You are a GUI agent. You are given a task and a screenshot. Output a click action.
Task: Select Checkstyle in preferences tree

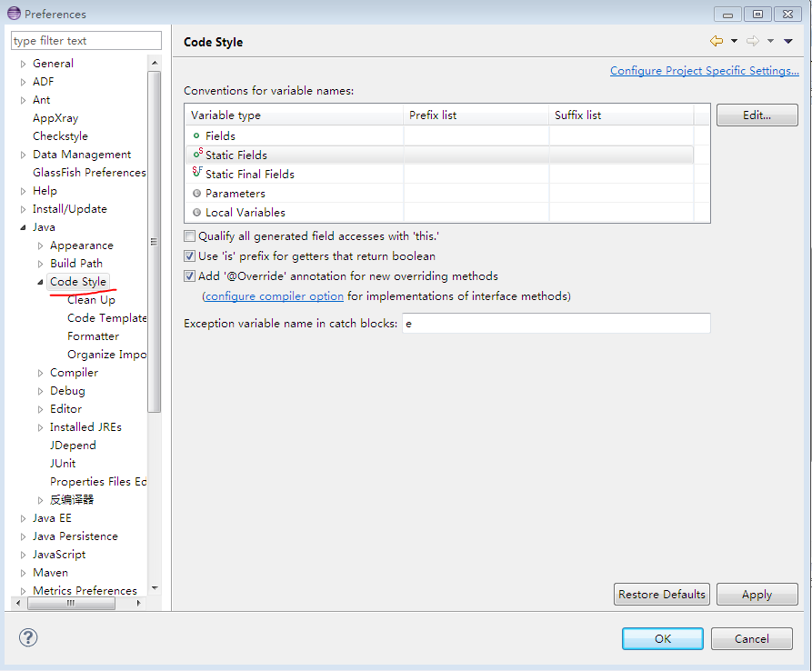click(60, 136)
